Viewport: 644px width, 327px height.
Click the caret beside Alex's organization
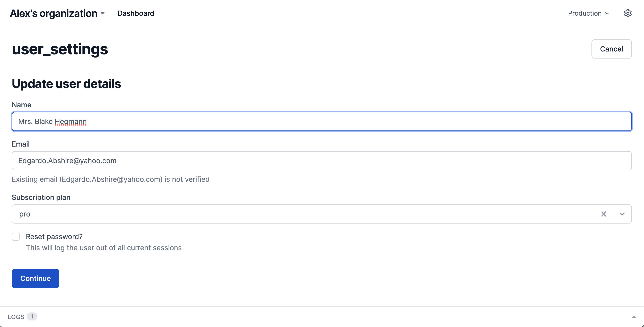click(x=103, y=13)
